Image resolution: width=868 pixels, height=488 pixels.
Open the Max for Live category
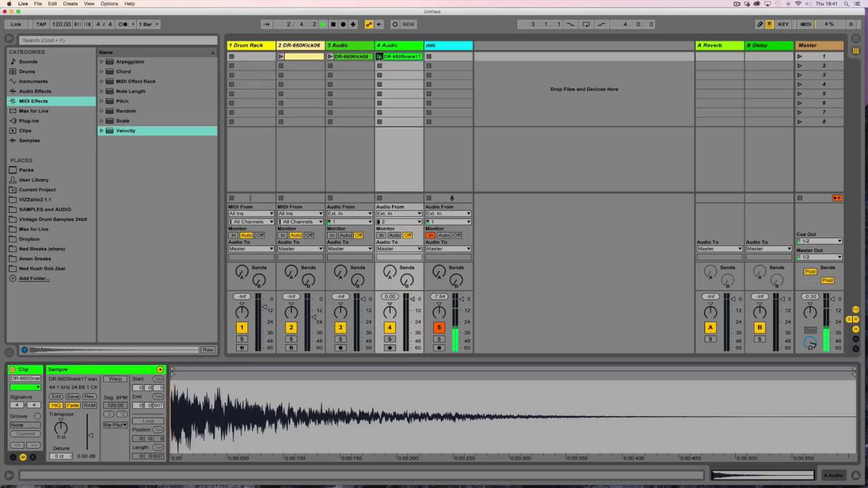pos(34,110)
